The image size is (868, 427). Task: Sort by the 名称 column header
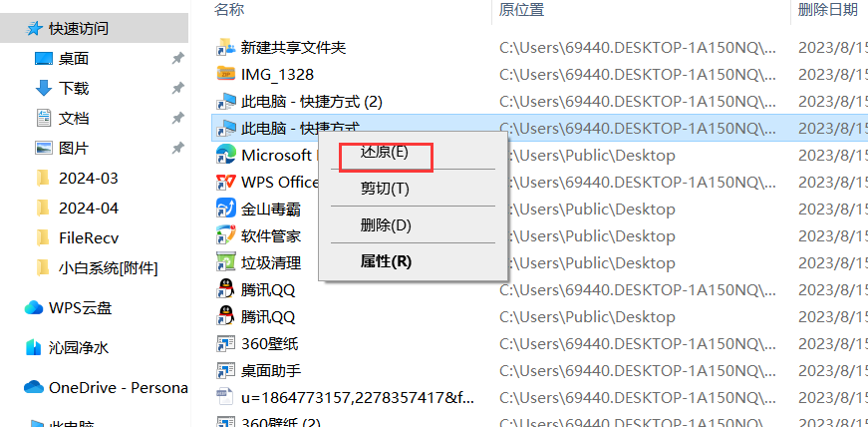pos(229,9)
